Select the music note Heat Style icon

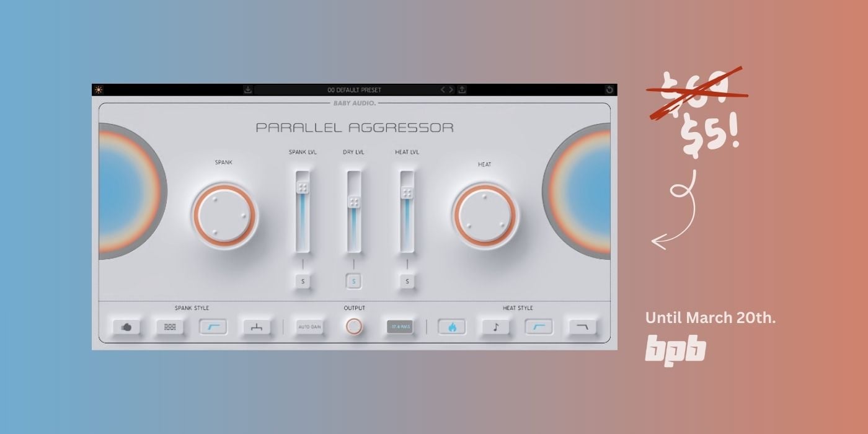coord(495,327)
